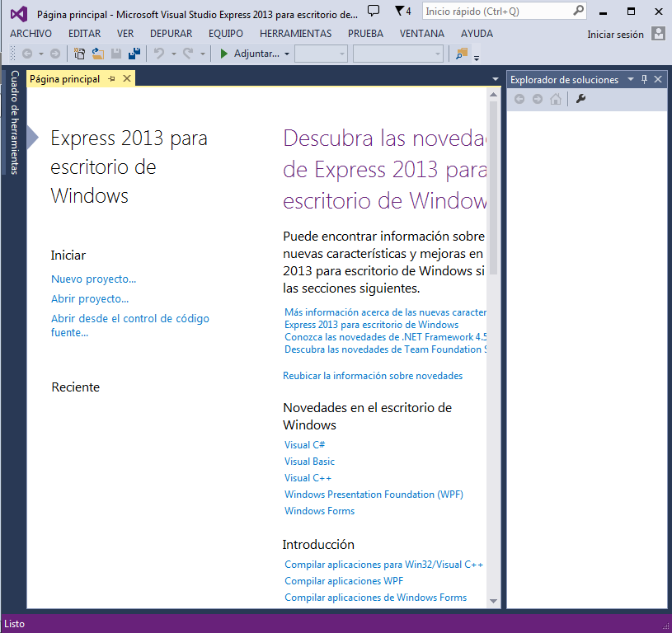
Task: Expand the Cuadro de herramientas side tab
Action: 14,122
